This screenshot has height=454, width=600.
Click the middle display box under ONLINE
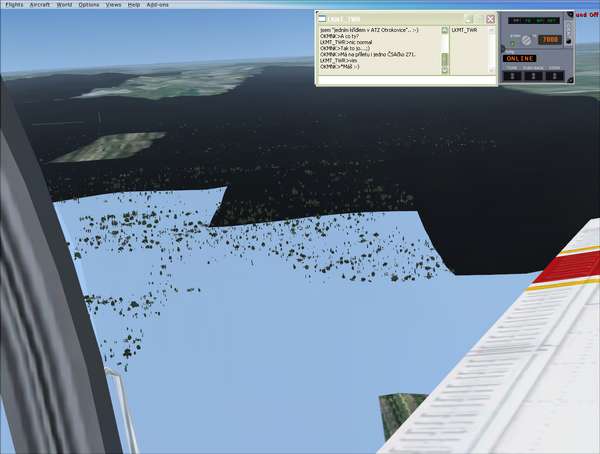coord(533,76)
